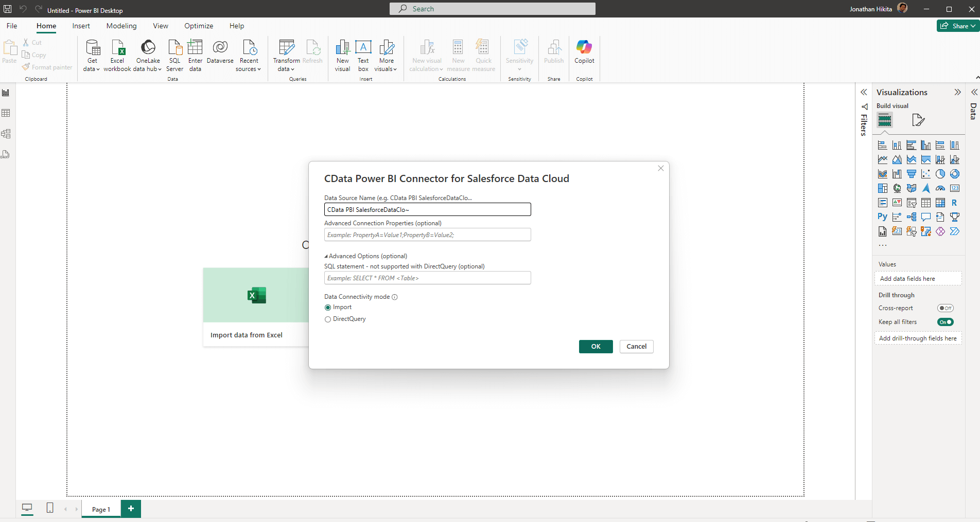Open Enter data table tool
Image resolution: width=980 pixels, height=522 pixels.
click(x=195, y=56)
